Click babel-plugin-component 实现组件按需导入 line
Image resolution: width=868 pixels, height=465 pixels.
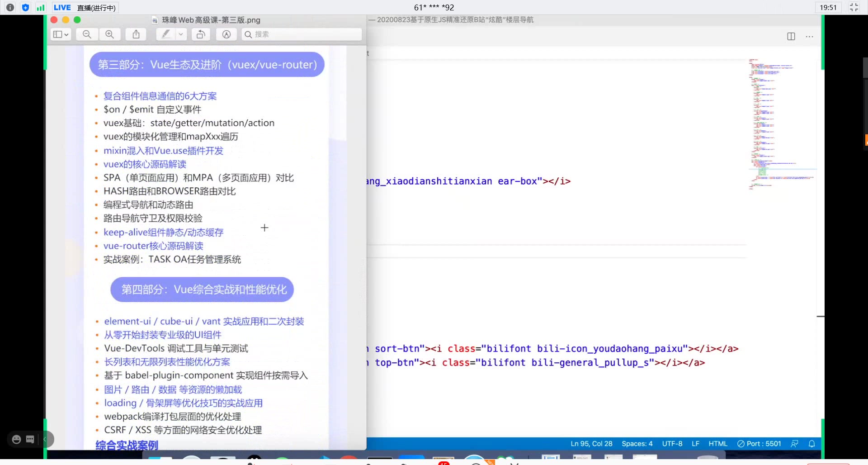[x=206, y=375]
